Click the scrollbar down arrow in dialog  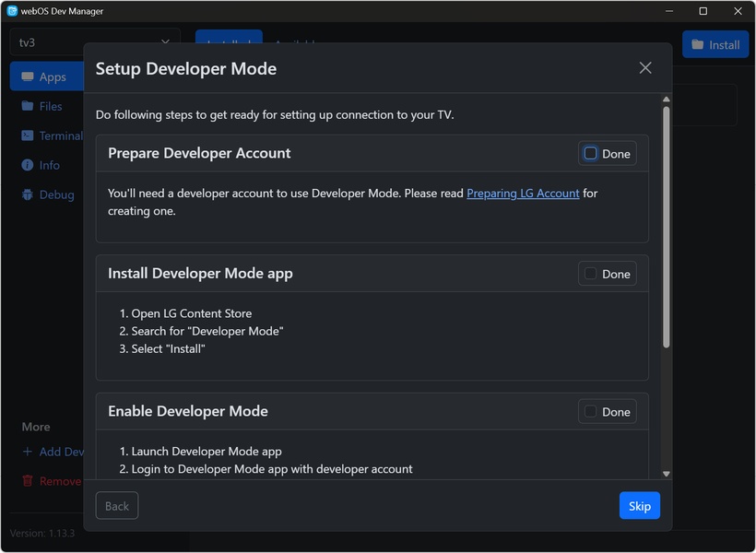pyautogui.click(x=667, y=474)
